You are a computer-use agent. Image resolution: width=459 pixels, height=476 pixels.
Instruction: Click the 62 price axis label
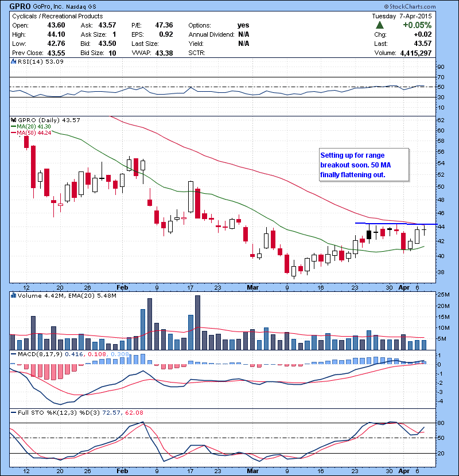[x=441, y=120]
